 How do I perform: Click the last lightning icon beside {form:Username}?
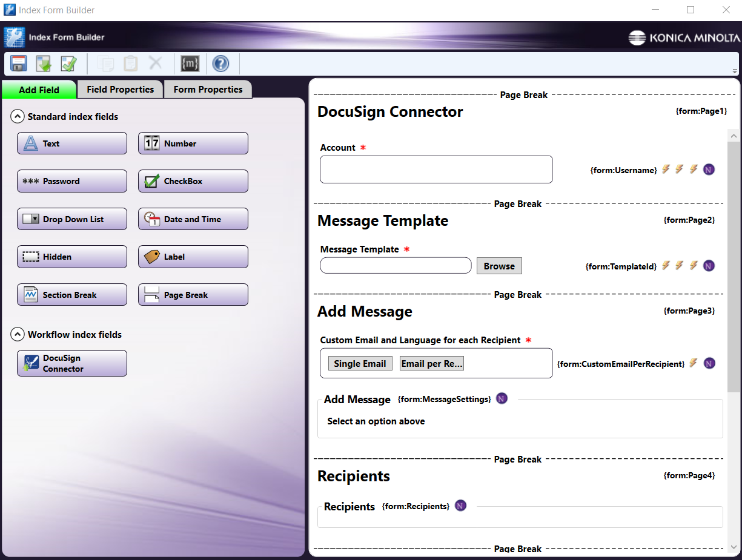694,169
